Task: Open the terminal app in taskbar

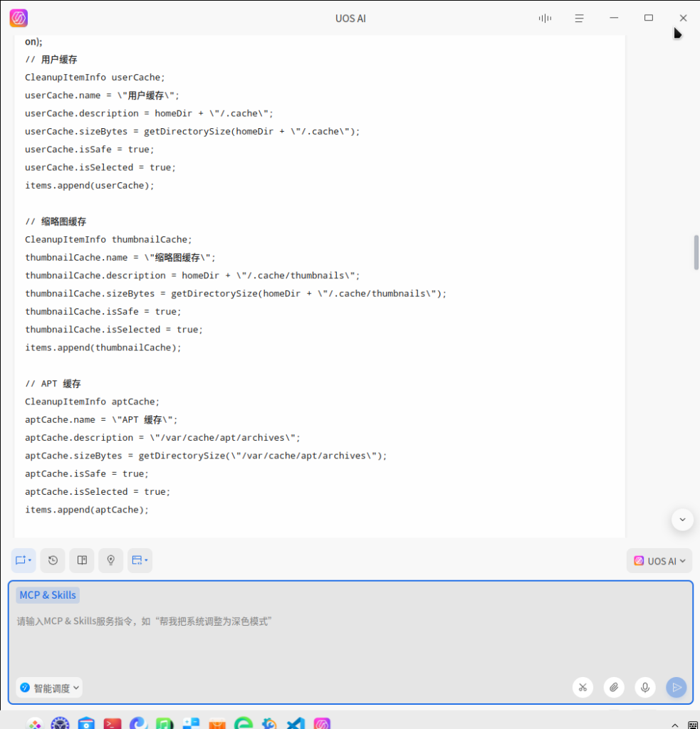Action: point(113,723)
